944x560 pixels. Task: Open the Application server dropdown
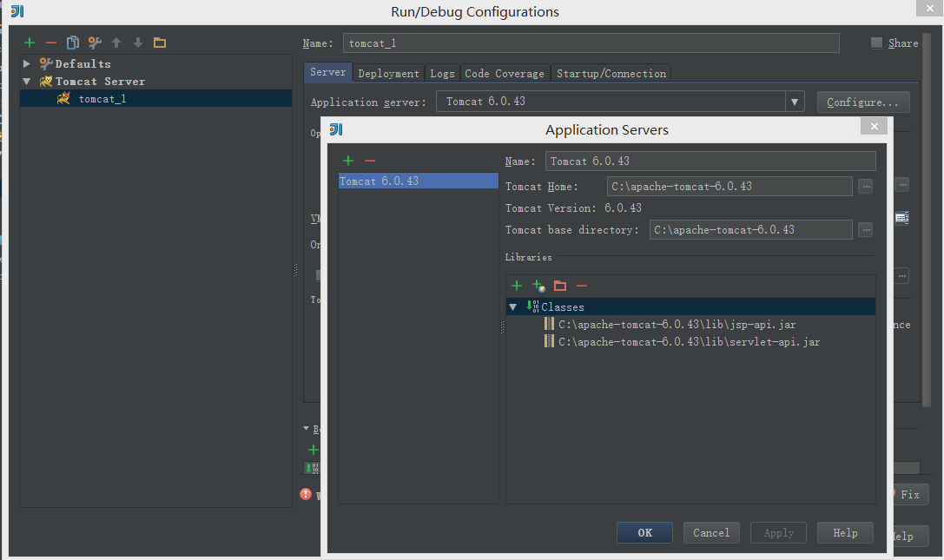click(794, 102)
